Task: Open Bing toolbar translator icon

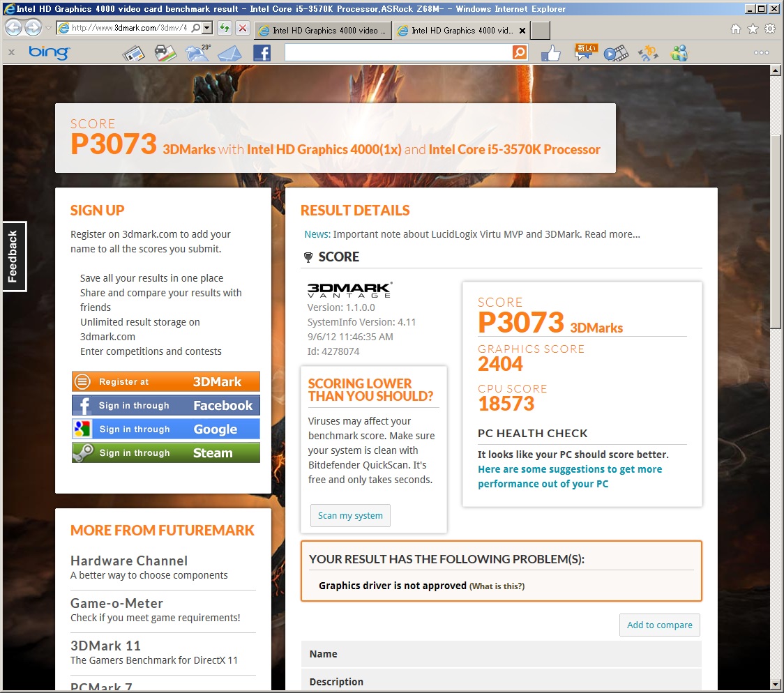Action: pyautogui.click(x=648, y=53)
